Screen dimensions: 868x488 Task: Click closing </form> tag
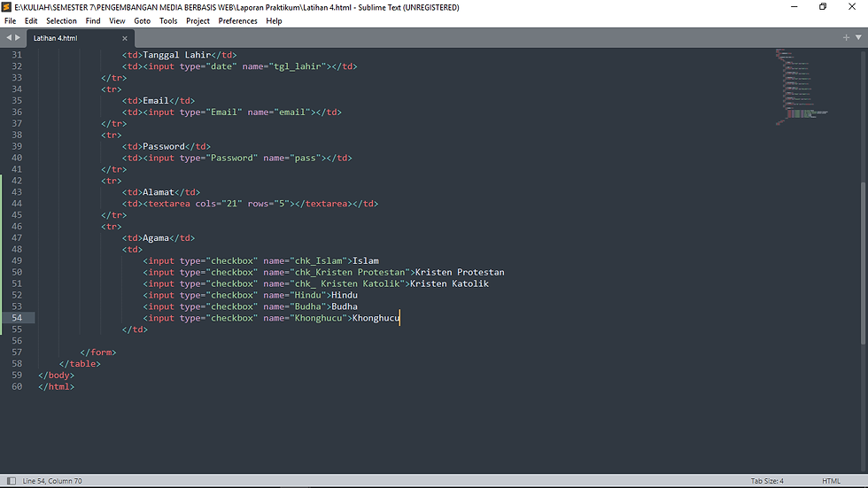click(98, 352)
